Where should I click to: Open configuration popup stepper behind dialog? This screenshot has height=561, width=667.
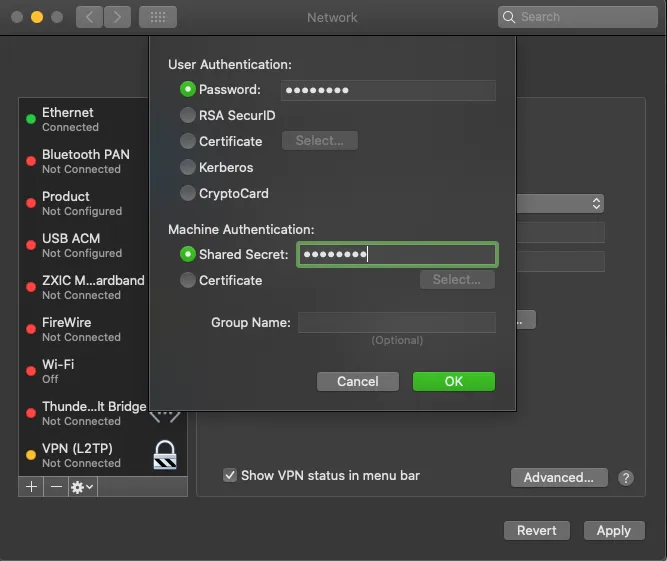click(x=596, y=203)
